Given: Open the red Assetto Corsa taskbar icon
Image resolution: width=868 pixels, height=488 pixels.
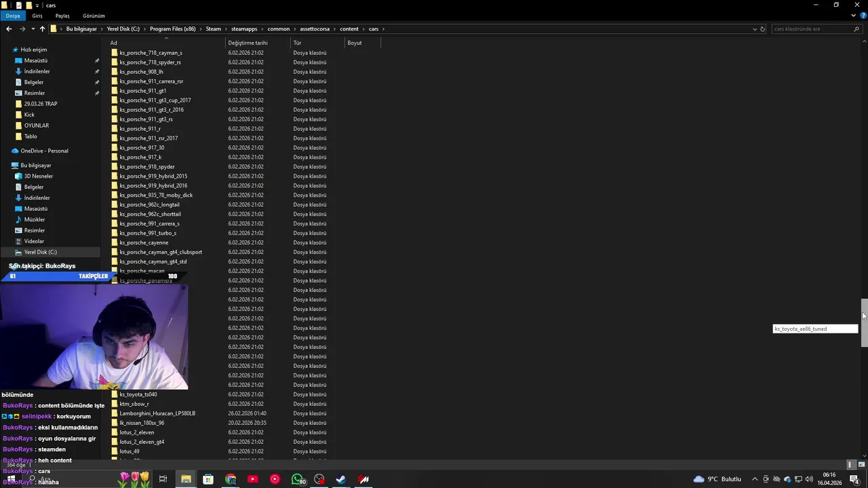Looking at the screenshot, I should [363, 479].
